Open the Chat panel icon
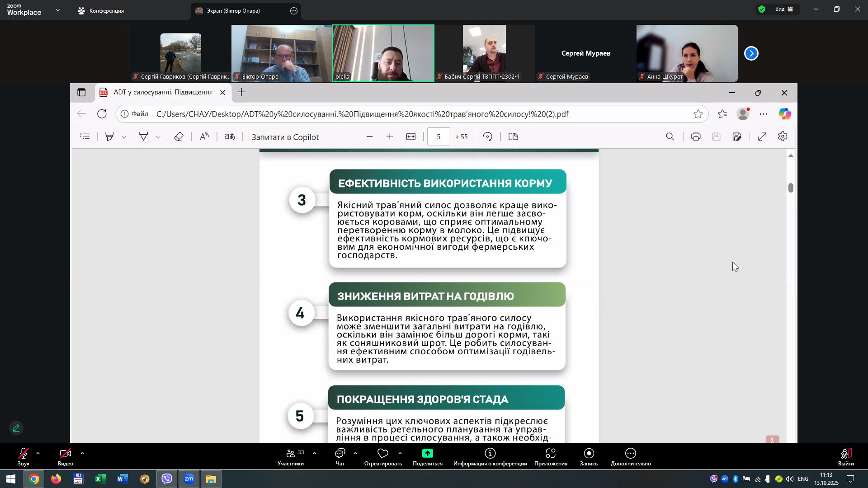This screenshot has height=488, width=868. tap(340, 453)
